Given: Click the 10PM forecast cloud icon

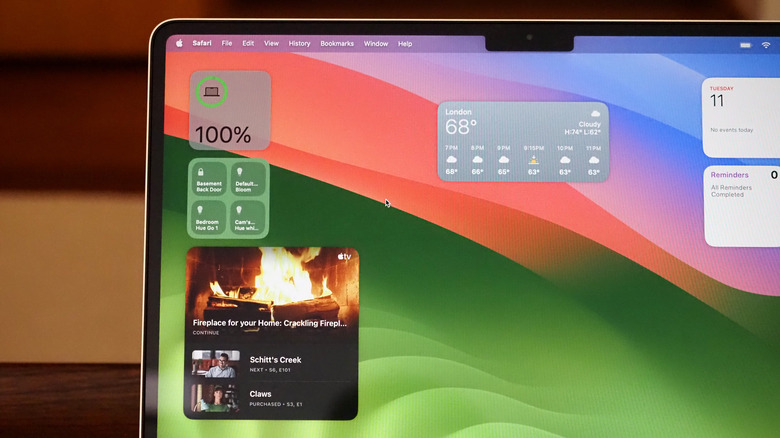Looking at the screenshot, I should click(x=565, y=160).
